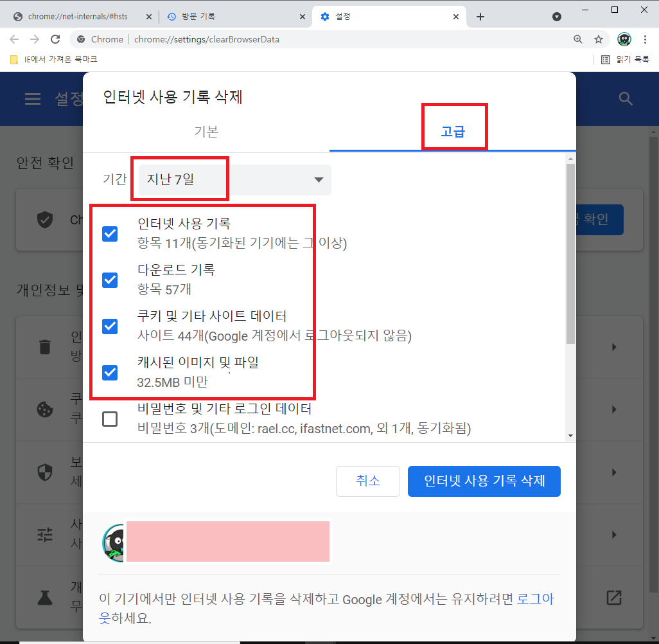Click the 32.5MB 미만 text
Viewport: 659px width, 644px height.
coord(172,382)
